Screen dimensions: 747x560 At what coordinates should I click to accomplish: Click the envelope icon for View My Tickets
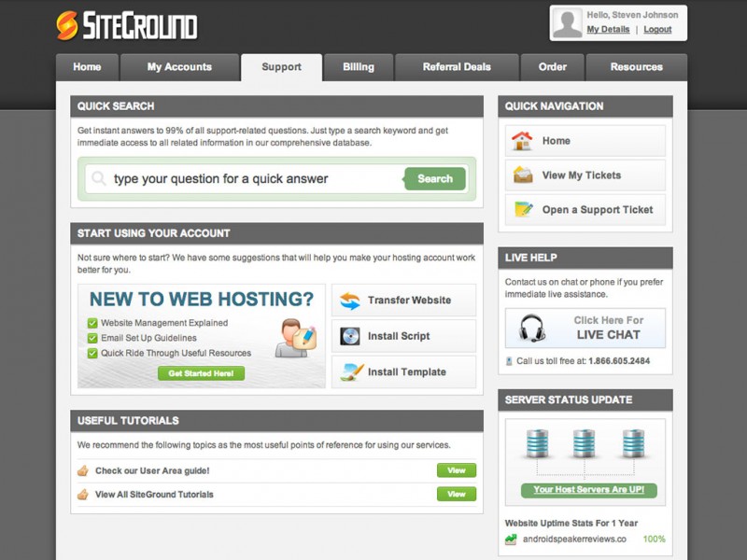(523, 175)
